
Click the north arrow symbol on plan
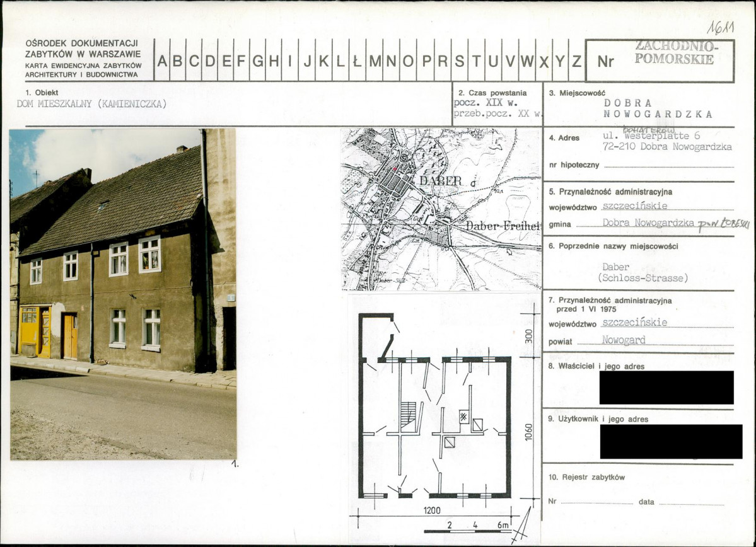(x=521, y=526)
